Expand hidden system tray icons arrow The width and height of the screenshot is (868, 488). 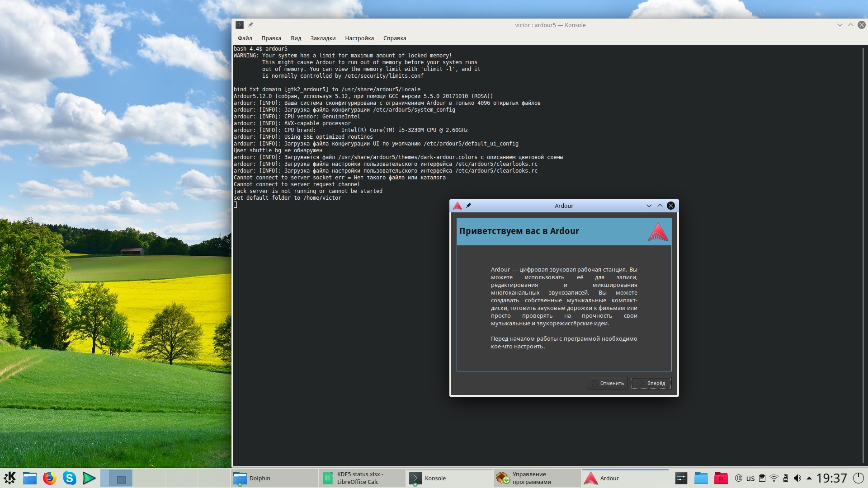point(809,478)
